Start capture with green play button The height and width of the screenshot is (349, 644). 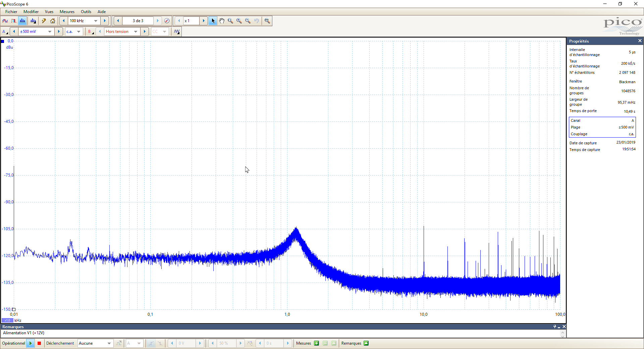click(x=31, y=343)
